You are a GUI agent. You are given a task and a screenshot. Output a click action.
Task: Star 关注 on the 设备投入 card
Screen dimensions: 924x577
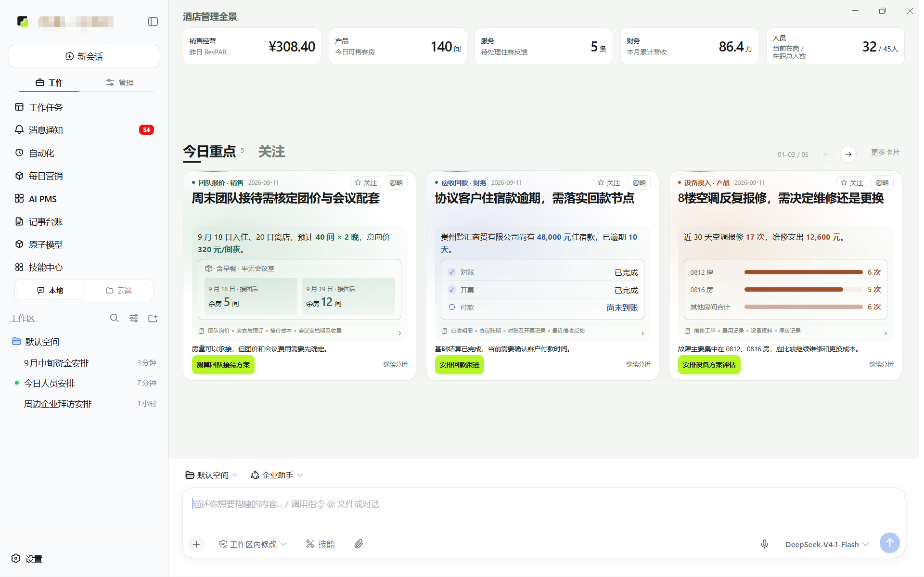[x=852, y=183]
